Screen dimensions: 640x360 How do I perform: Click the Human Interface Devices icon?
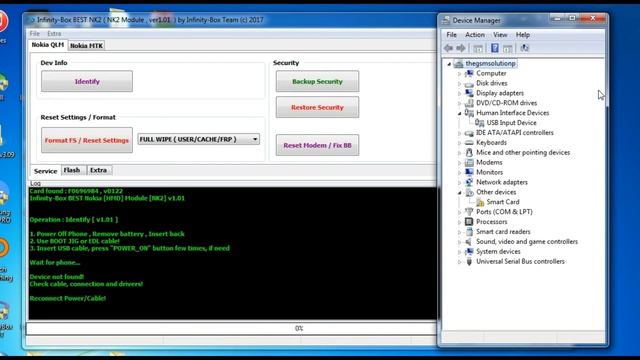pyautogui.click(x=469, y=113)
